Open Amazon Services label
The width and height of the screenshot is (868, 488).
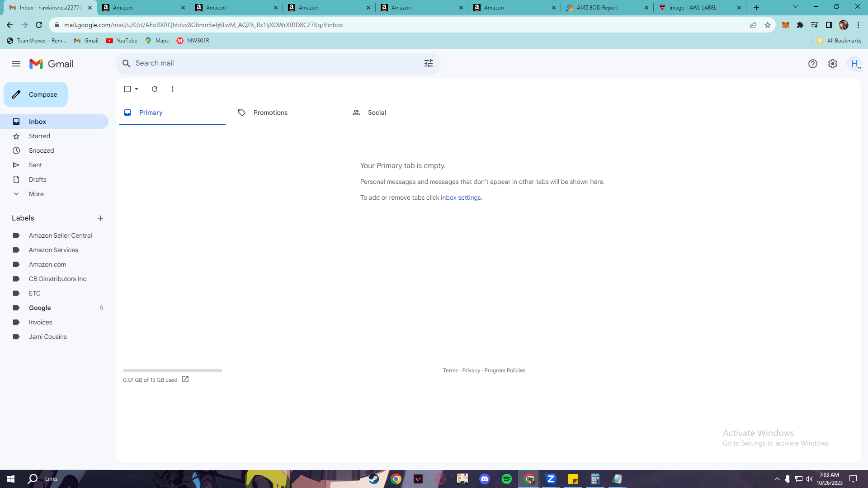[x=54, y=250]
